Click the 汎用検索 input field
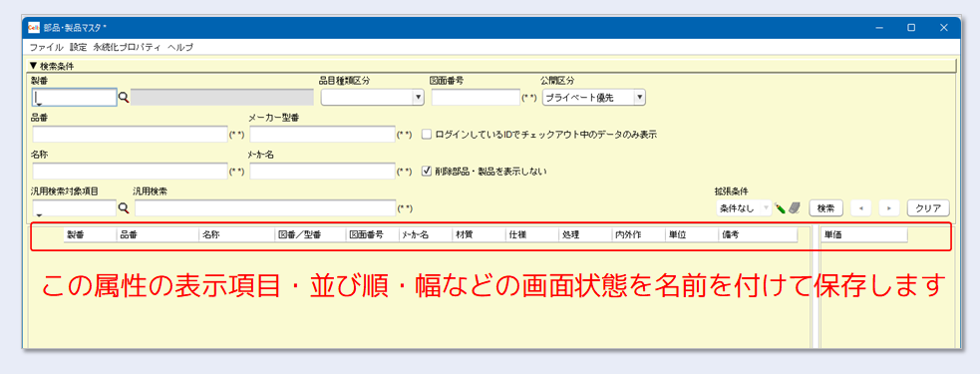 pos(265,208)
